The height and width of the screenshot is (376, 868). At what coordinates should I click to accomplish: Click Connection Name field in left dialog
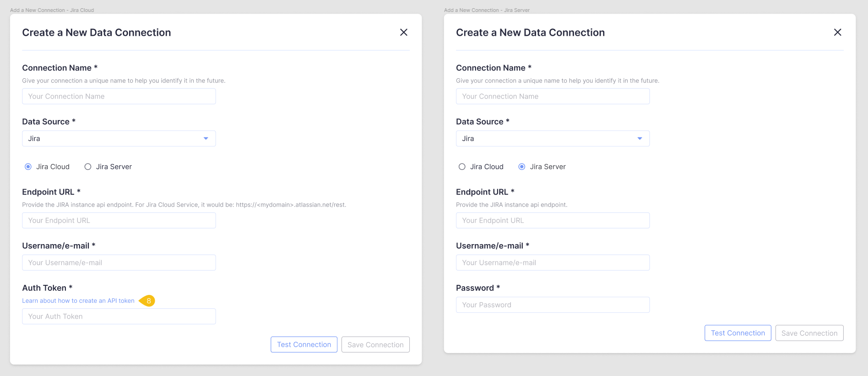coord(119,96)
